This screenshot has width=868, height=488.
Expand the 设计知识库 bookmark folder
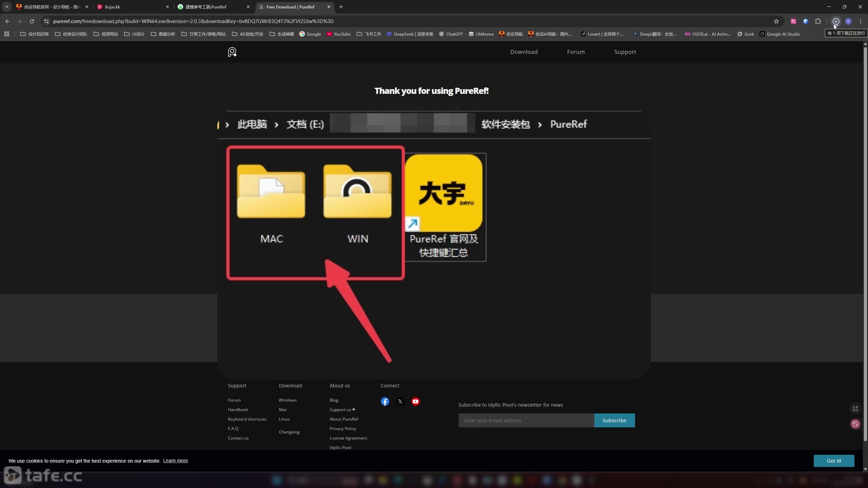35,34
